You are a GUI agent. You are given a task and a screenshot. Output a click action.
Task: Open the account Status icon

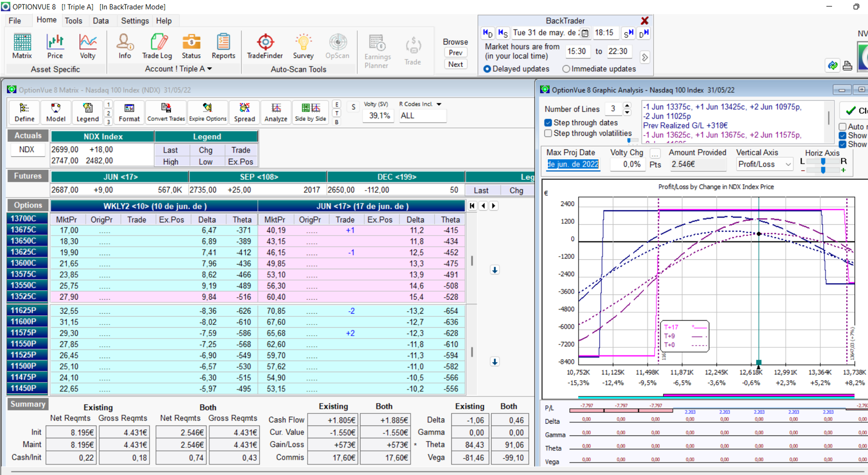pyautogui.click(x=191, y=46)
